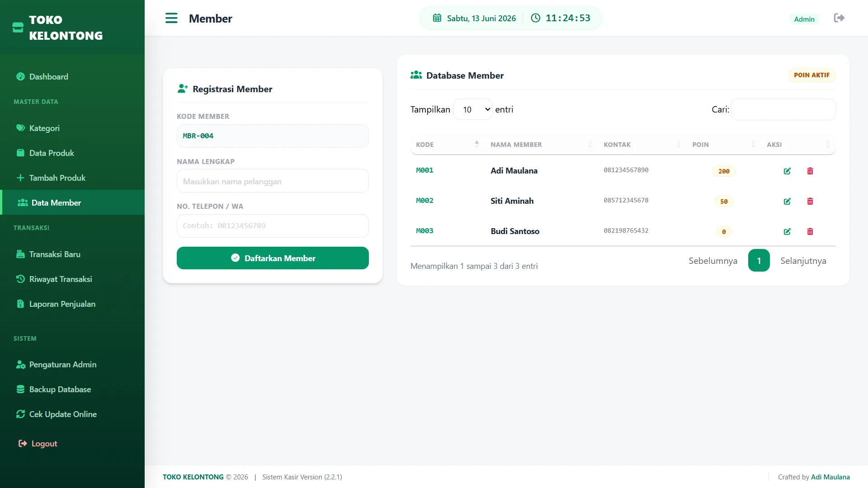
Task: Click the Toko Kelontong store logo icon
Action: tap(18, 28)
